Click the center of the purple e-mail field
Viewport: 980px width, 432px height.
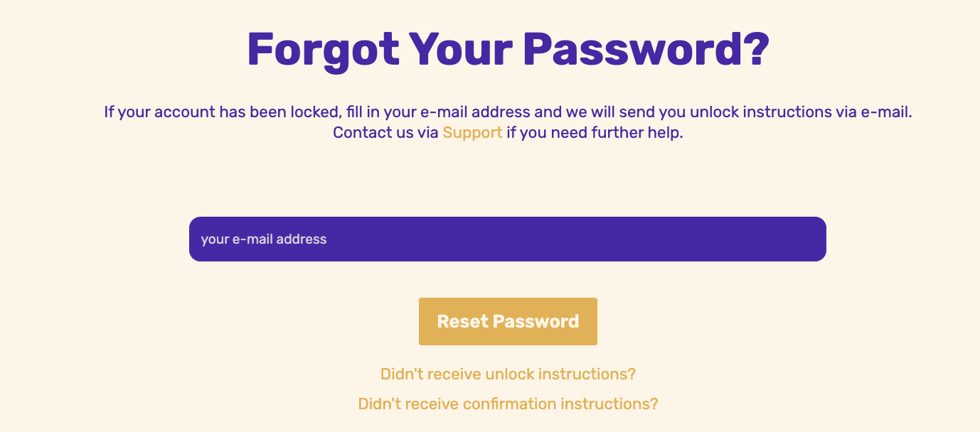(x=507, y=239)
